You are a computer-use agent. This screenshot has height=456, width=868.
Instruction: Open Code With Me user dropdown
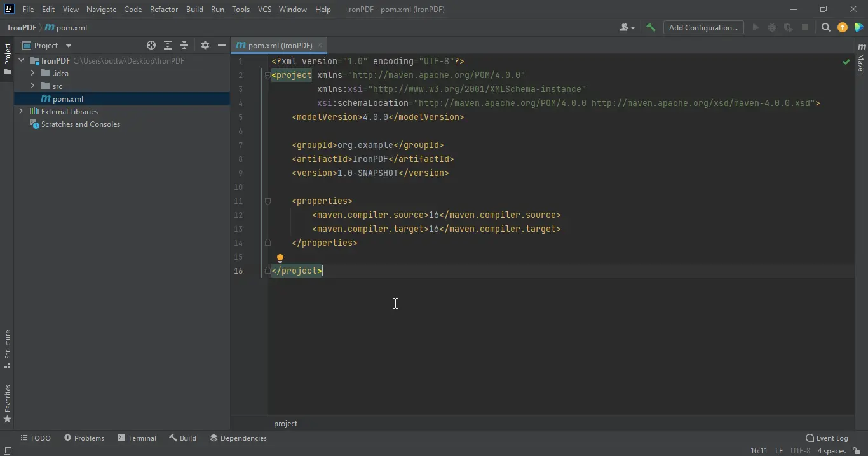coord(627,27)
